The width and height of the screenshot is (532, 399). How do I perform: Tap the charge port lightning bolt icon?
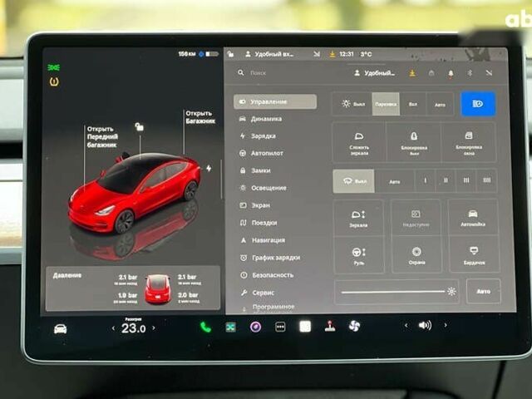(209, 168)
